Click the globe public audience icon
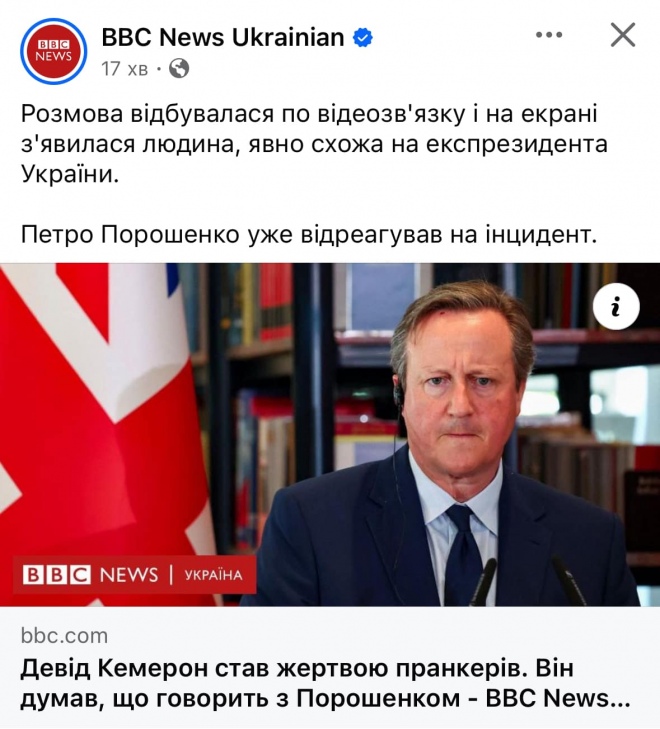Viewport: 660px width, 729px height. (179, 69)
